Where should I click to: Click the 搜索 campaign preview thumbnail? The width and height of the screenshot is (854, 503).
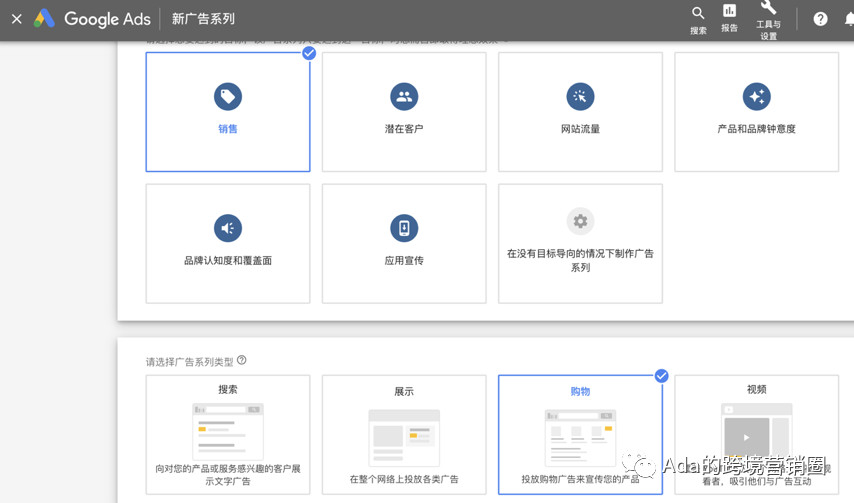coord(228,431)
